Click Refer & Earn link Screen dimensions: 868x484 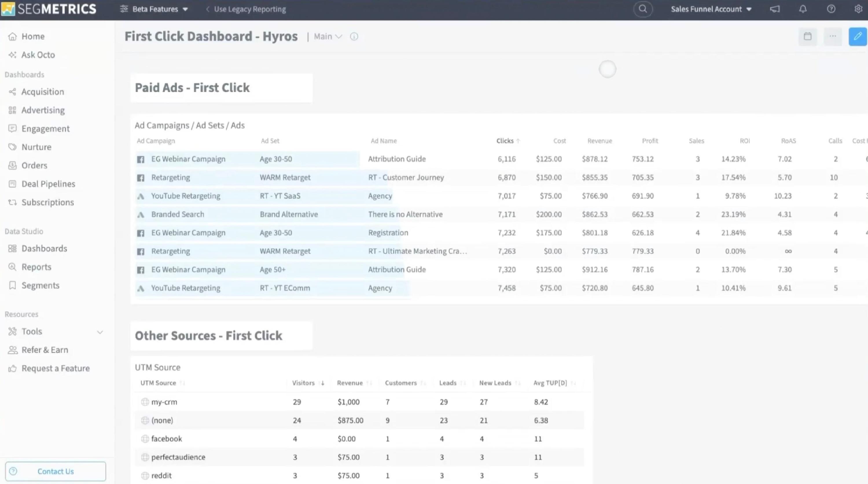click(45, 350)
